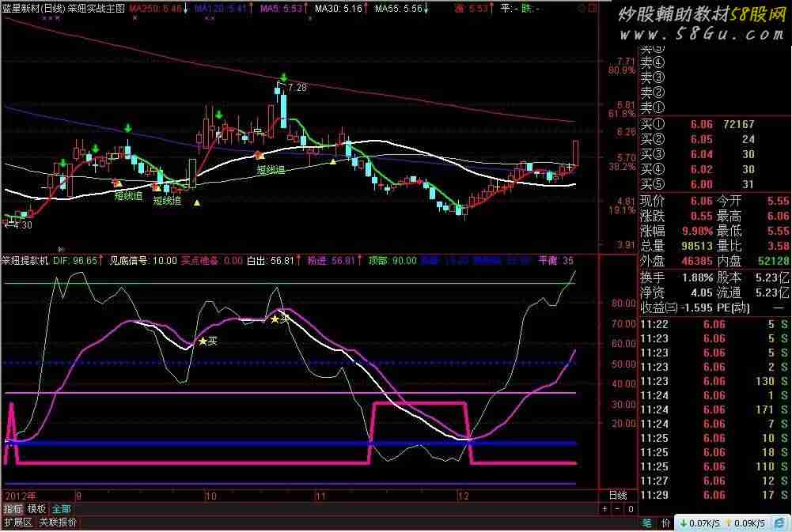Click the 61.8% Fibonacci level on price axis
The image size is (792, 532).
point(621,115)
